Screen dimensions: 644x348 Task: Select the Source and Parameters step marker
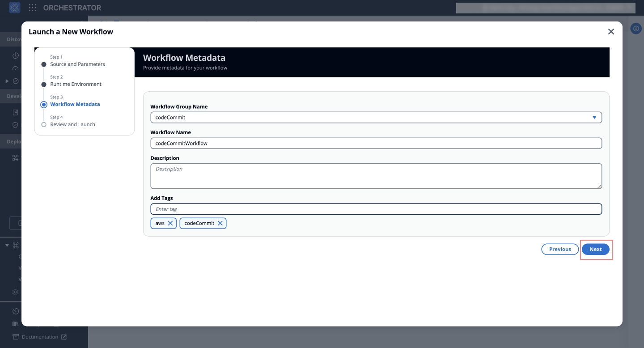pyautogui.click(x=43, y=64)
